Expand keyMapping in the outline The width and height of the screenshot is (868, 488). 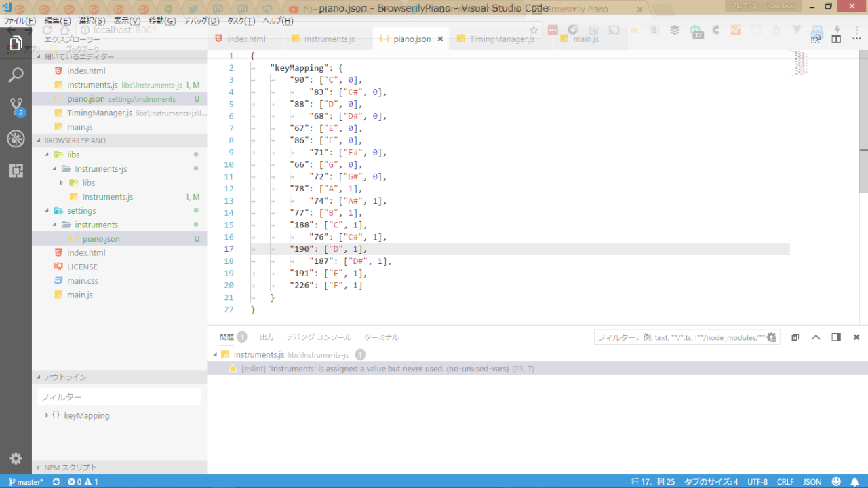[x=46, y=415]
